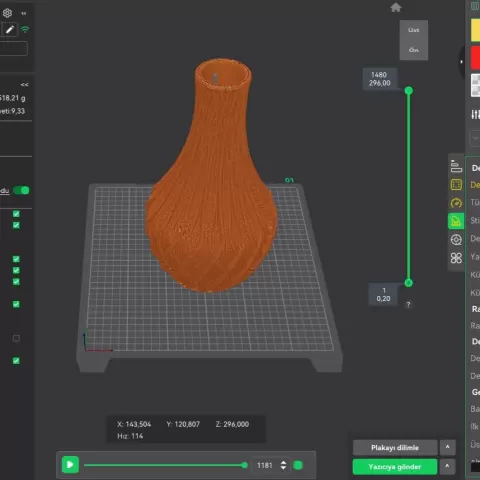This screenshot has height=480, width=480.
Task: Click the layer slider help question mark
Action: point(408,304)
